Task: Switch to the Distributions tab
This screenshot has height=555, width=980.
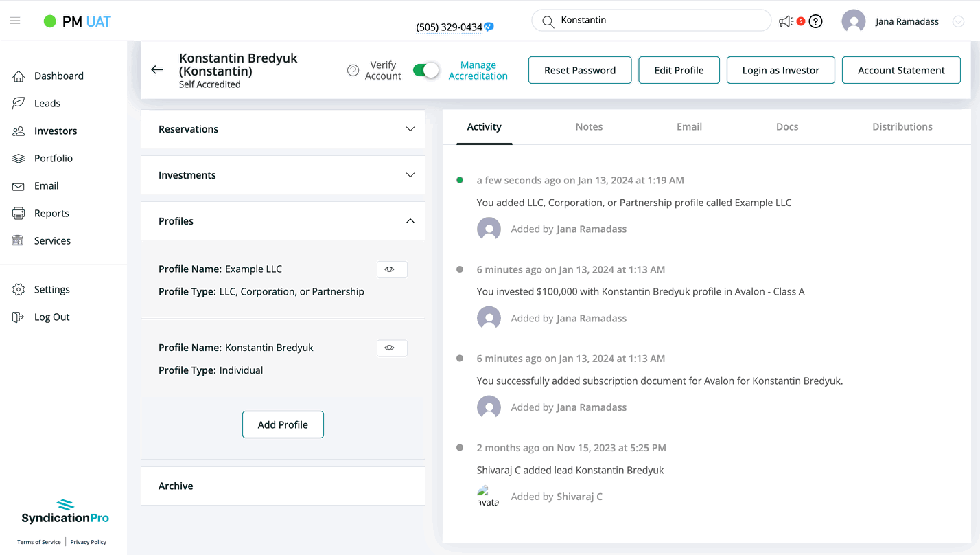Action: coord(902,127)
